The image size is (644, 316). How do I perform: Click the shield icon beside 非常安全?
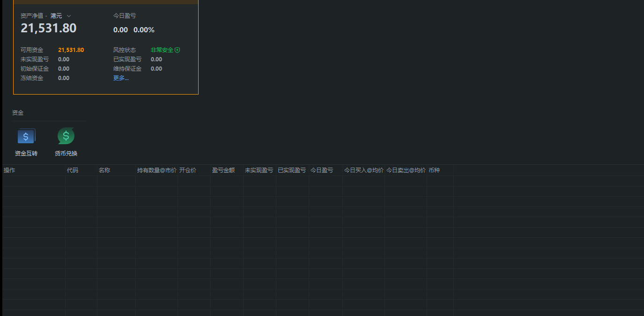[x=178, y=50]
